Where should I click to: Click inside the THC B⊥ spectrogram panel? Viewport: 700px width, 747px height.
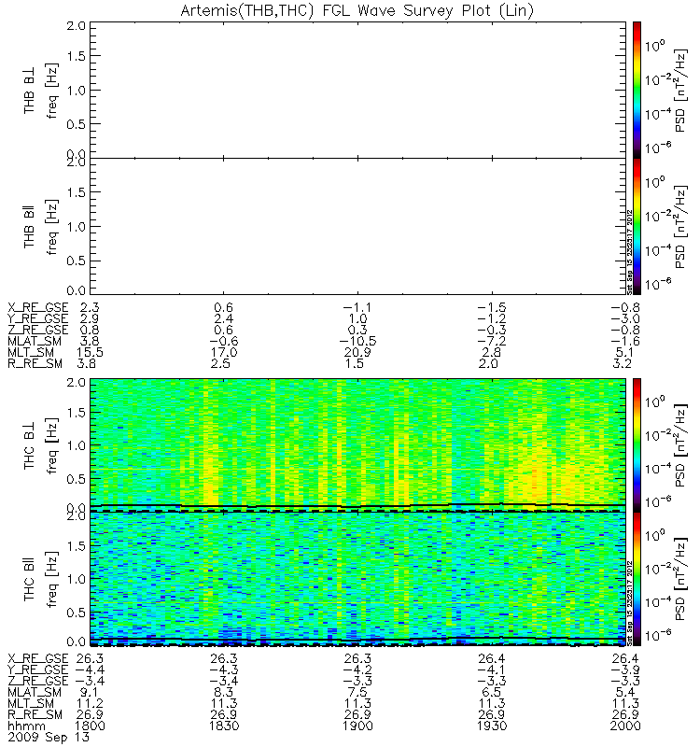click(x=357, y=445)
